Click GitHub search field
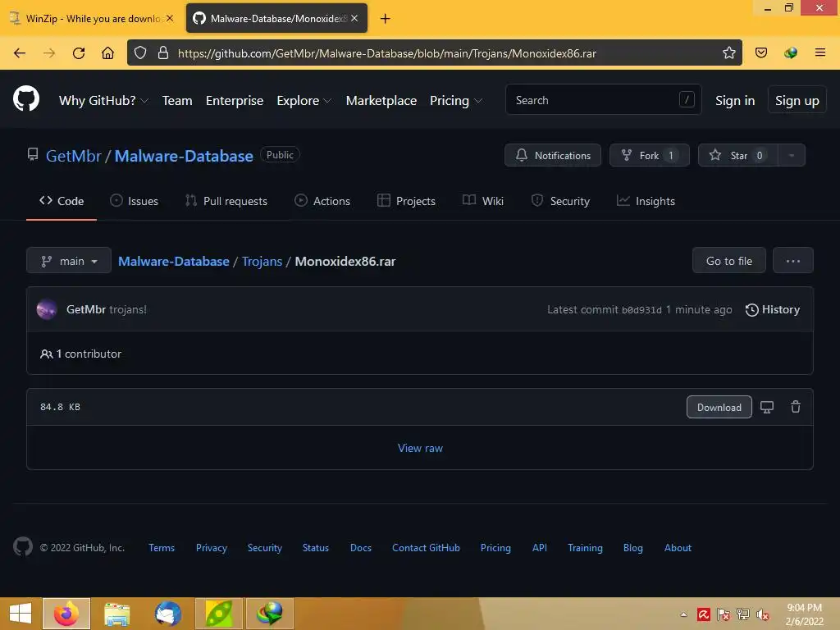The height and width of the screenshot is (630, 840). [x=603, y=100]
